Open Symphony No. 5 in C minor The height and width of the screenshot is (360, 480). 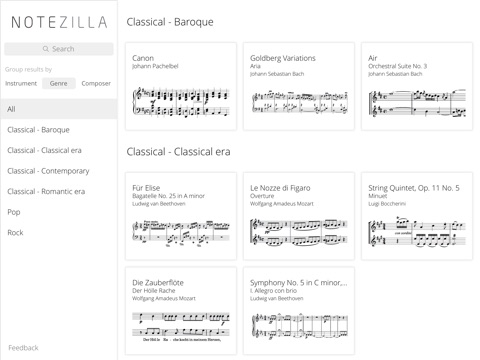pyautogui.click(x=299, y=311)
